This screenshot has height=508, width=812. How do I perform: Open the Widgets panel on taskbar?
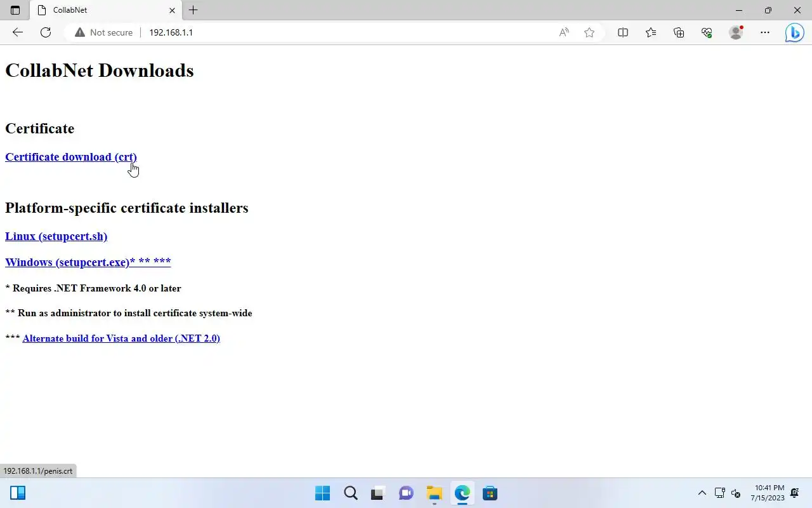[18, 493]
